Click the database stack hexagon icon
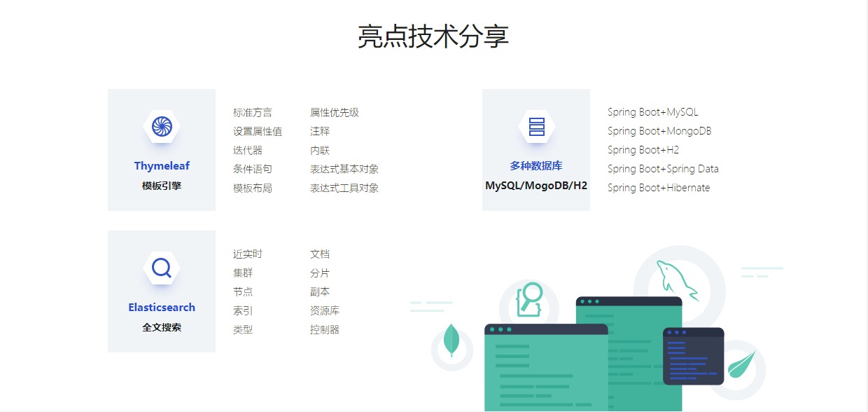The image size is (868, 412). pos(536,126)
